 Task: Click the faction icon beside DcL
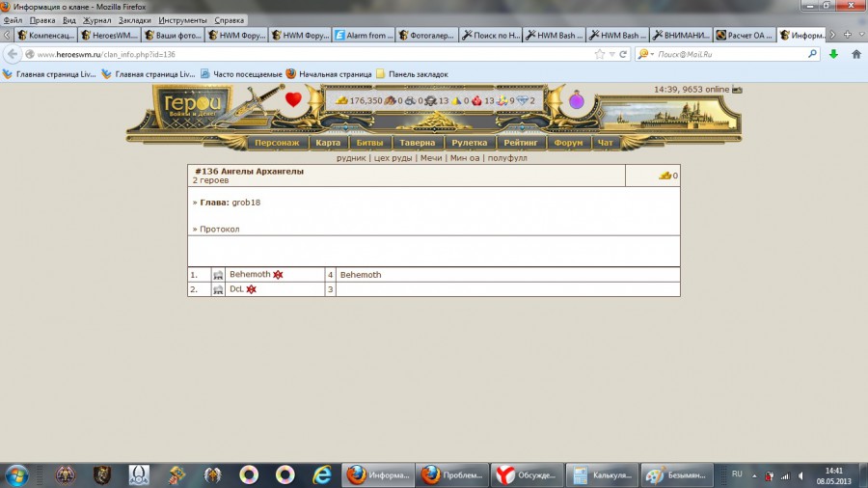(x=218, y=289)
